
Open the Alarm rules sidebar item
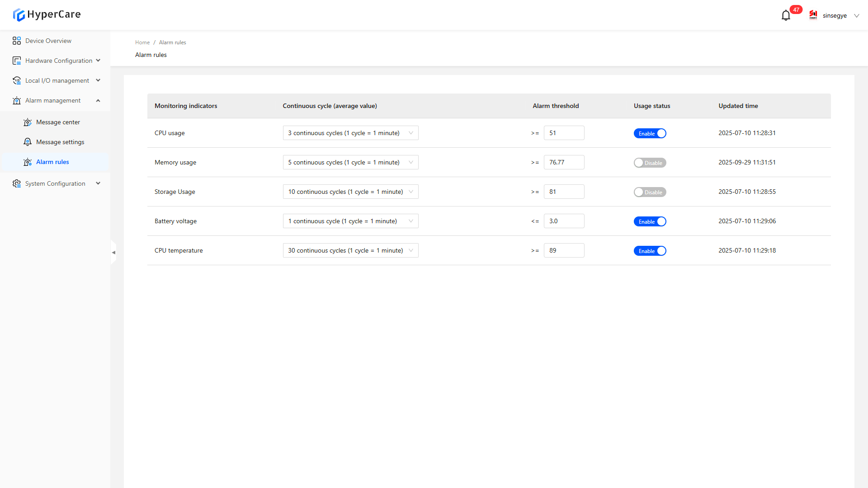(52, 162)
